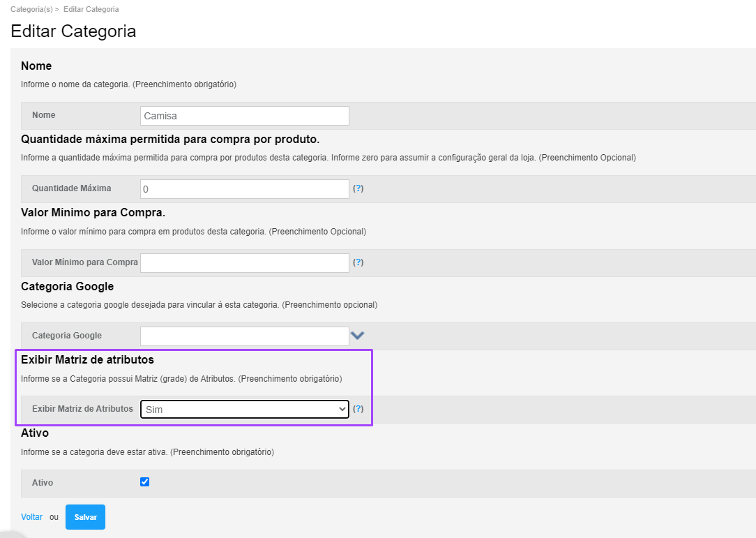Click the Categoria Google input field

tap(245, 336)
